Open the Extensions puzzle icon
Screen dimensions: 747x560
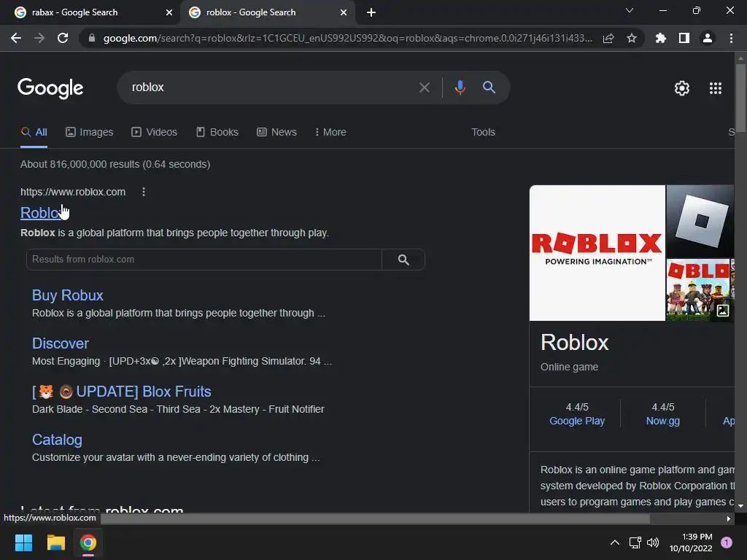click(661, 38)
